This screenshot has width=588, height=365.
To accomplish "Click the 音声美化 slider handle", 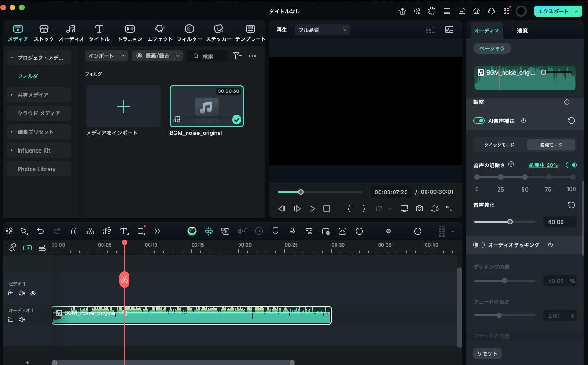I will pyautogui.click(x=510, y=222).
